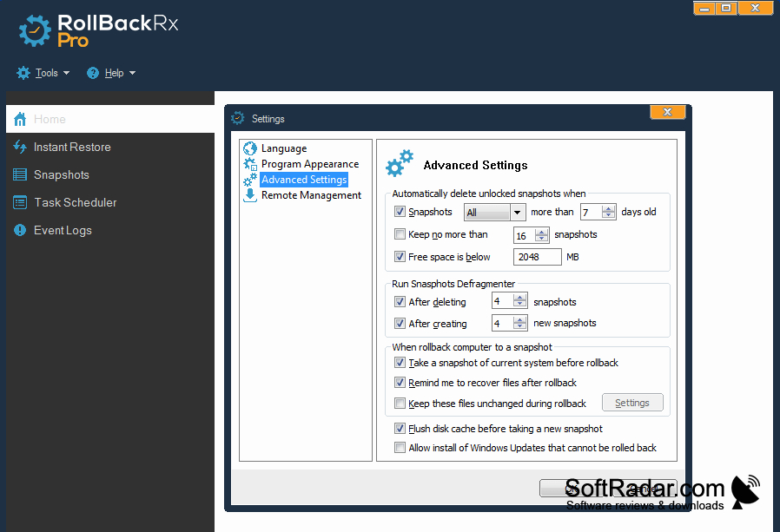The image size is (780, 532).
Task: Click the Instant Restore icon
Action: (x=20, y=147)
